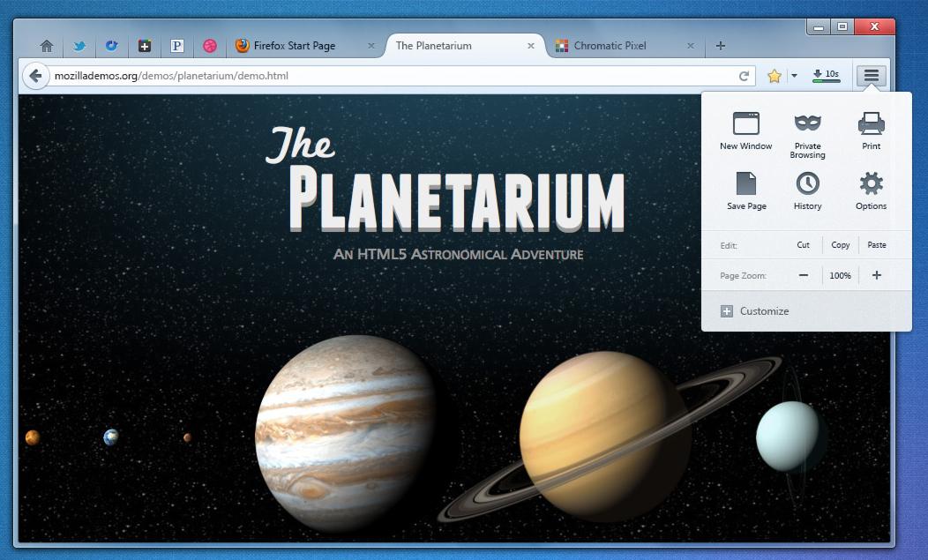
Task: Choose Save Page
Action: (746, 191)
